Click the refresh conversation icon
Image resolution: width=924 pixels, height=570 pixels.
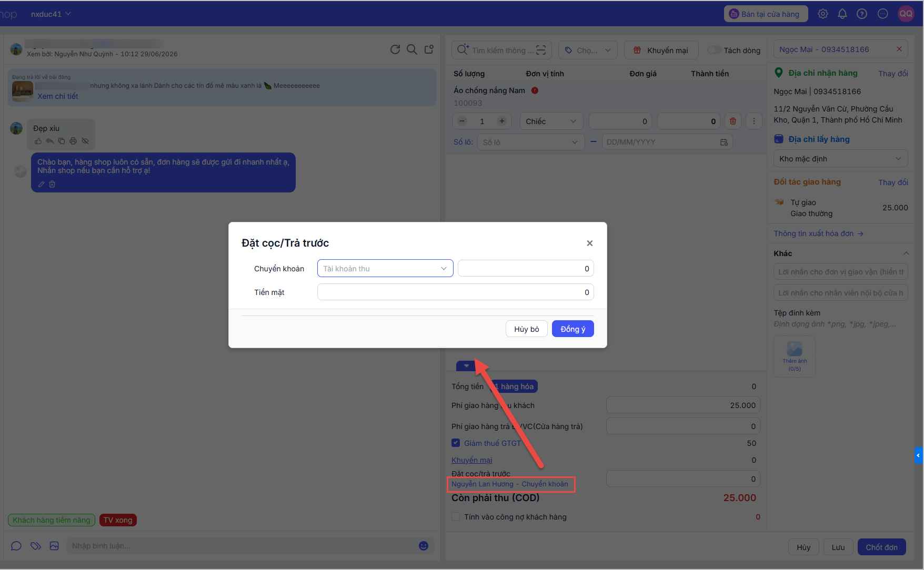[395, 49]
